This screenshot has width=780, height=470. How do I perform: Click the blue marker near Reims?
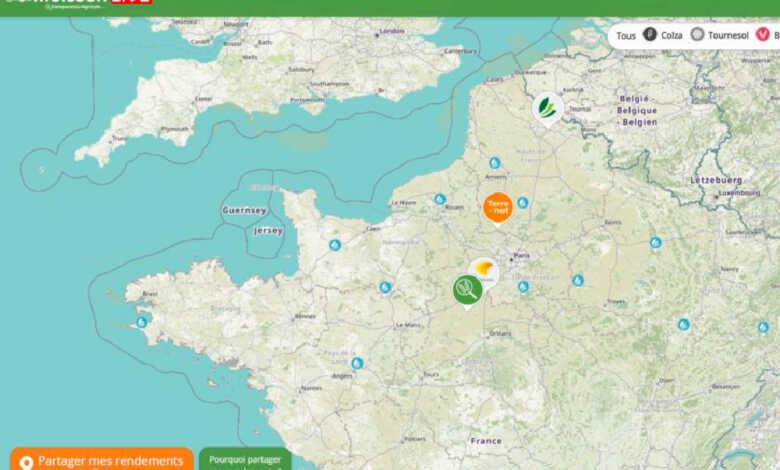(655, 242)
